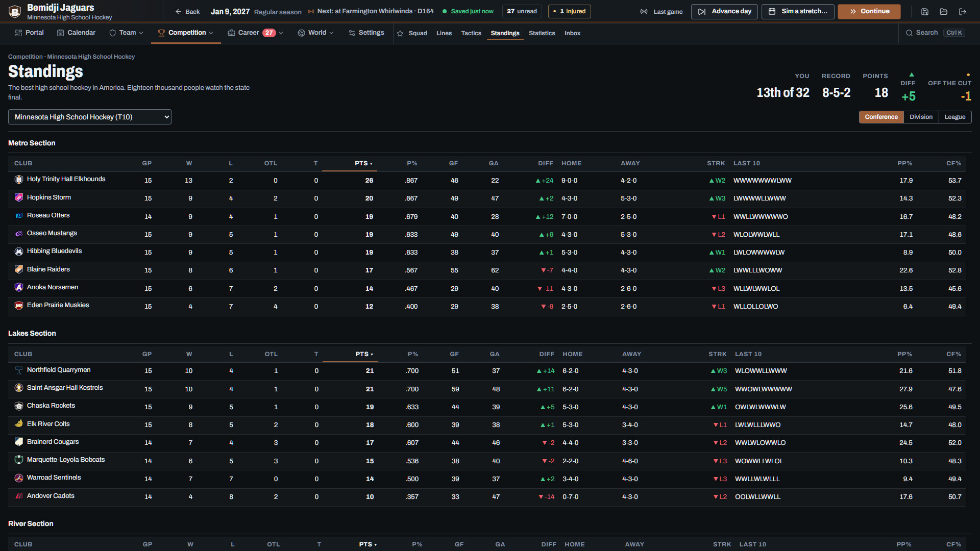The image size is (980, 551).
Task: Open the Calendar page
Action: (76, 33)
